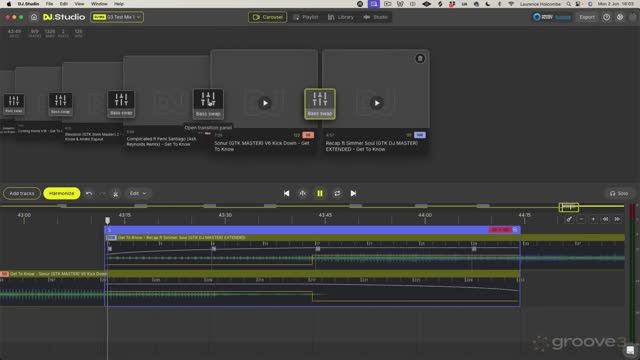Jump to previous transition with rewind icon
640x360 pixels.
click(x=605, y=219)
